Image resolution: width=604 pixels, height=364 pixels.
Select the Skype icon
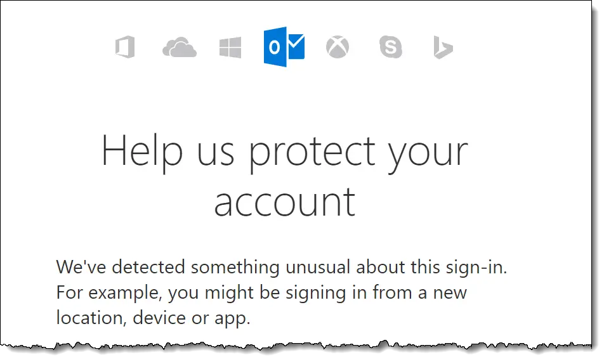tap(391, 47)
